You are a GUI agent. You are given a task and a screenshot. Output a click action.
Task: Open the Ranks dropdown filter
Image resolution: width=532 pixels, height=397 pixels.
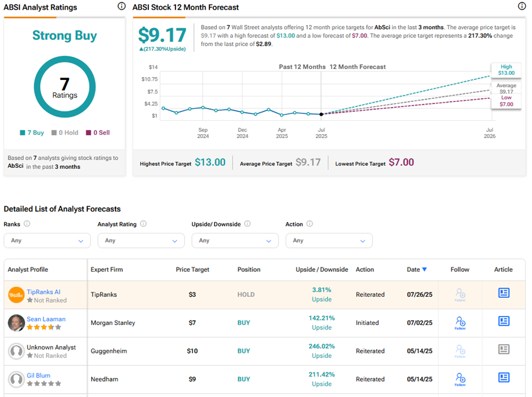click(x=47, y=241)
